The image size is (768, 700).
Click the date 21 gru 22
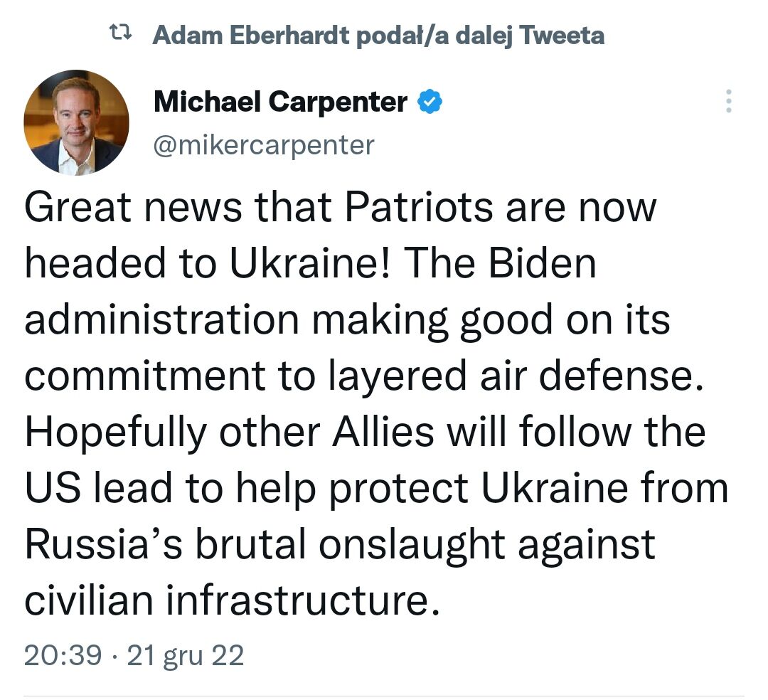(185, 655)
